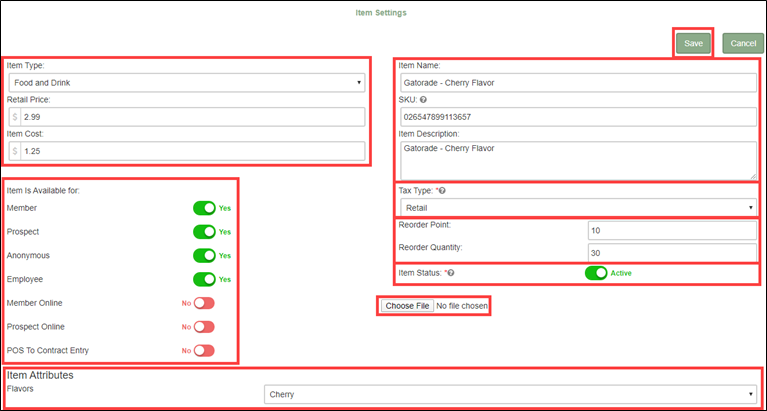Toggle Member availability switch
The image size is (767, 411).
204,208
